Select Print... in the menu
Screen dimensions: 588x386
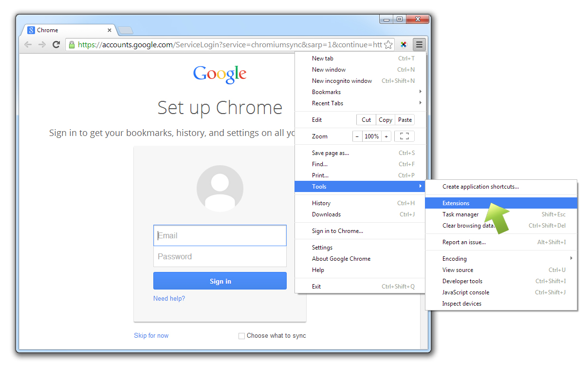click(x=360, y=175)
